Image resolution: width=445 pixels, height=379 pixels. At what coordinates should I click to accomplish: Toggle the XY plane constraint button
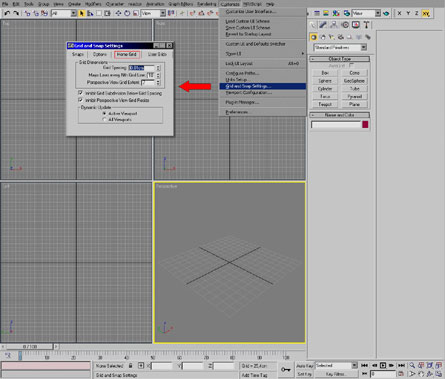point(426,13)
